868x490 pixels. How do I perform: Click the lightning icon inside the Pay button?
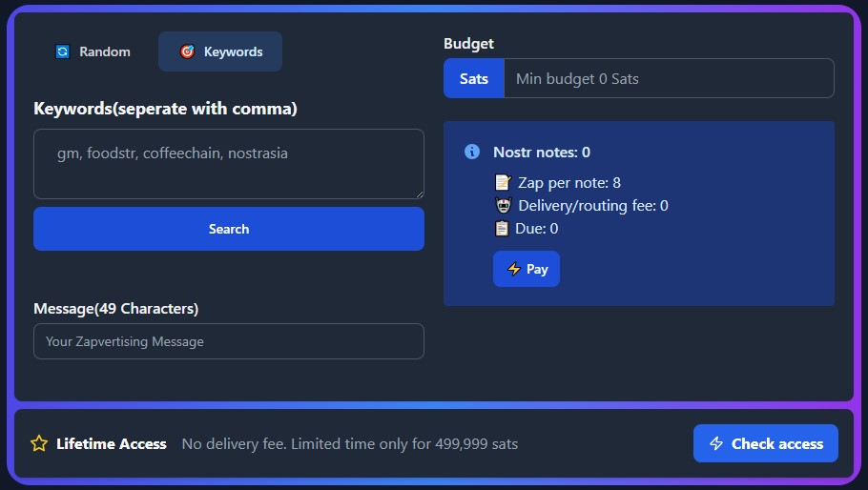[513, 269]
